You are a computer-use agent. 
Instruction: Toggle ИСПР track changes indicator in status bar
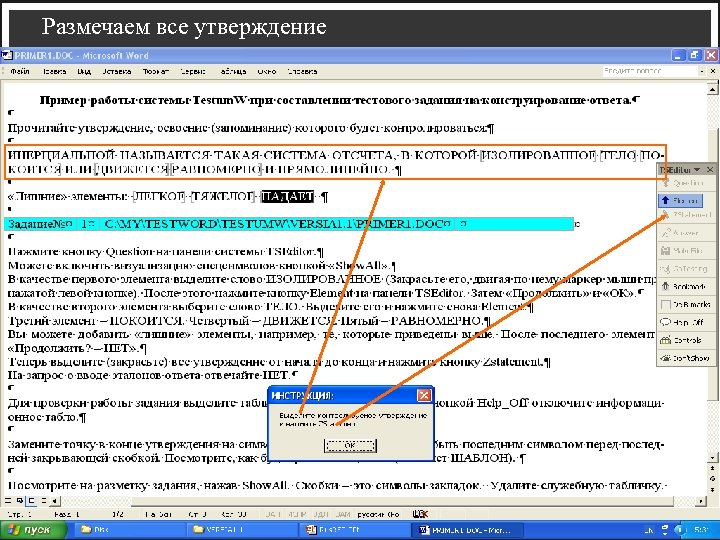pyautogui.click(x=297, y=515)
